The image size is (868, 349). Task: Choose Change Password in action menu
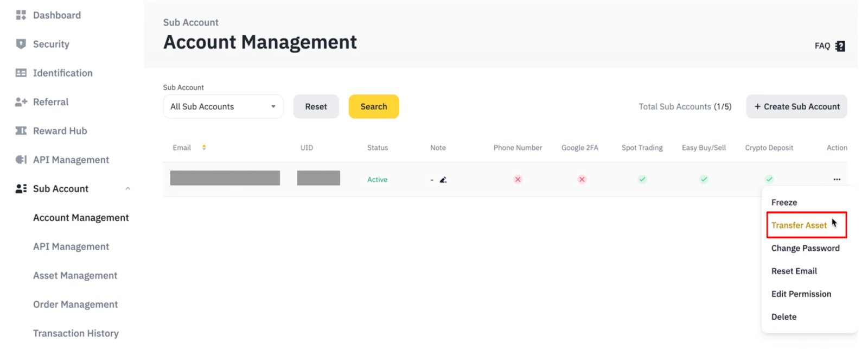pyautogui.click(x=805, y=248)
